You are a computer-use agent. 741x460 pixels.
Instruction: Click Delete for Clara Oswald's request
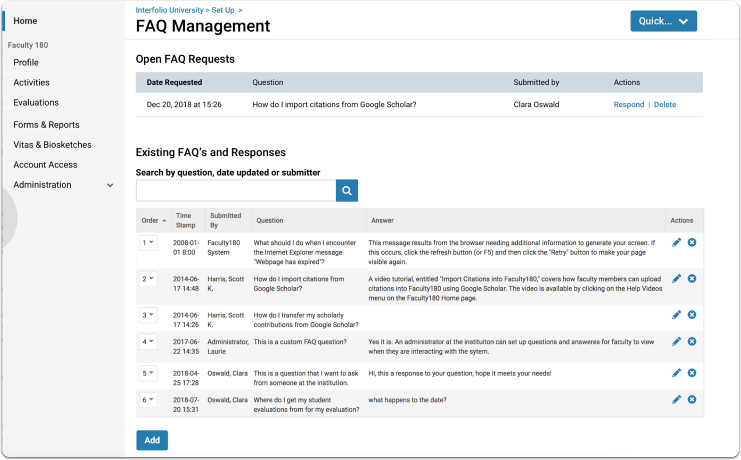(665, 104)
